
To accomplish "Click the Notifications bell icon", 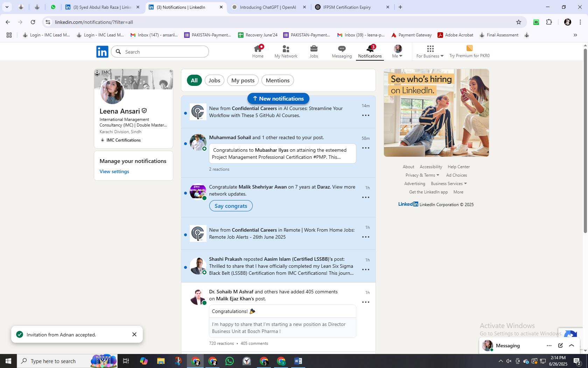I will pyautogui.click(x=370, y=51).
